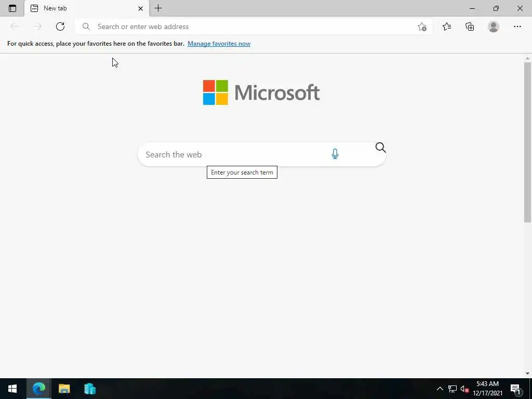Viewport: 532px width, 399px height.
Task: Start voice search with microphone icon
Action: pos(335,154)
